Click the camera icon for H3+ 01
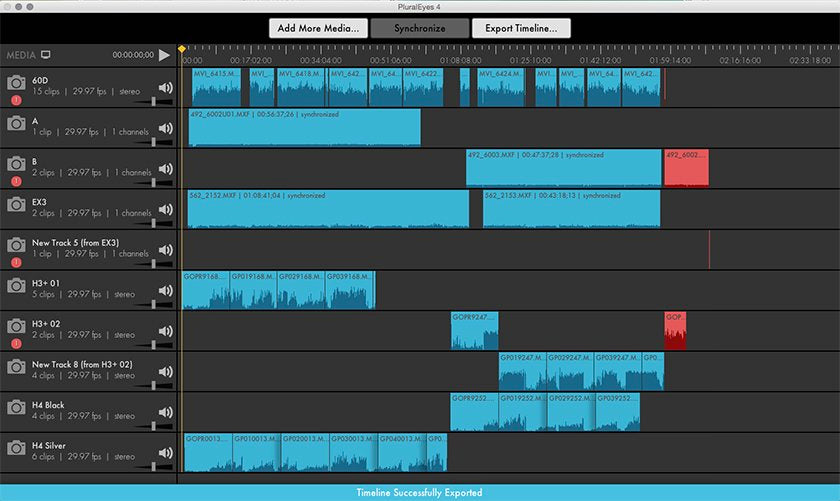 [x=15, y=286]
